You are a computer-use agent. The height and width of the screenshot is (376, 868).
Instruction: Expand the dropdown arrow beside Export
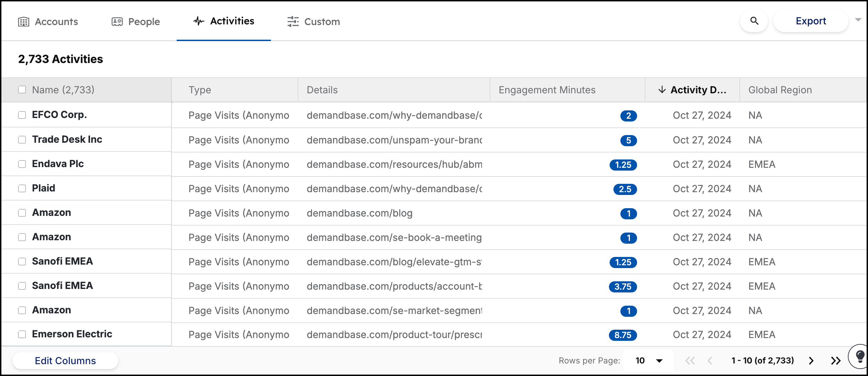[858, 20]
